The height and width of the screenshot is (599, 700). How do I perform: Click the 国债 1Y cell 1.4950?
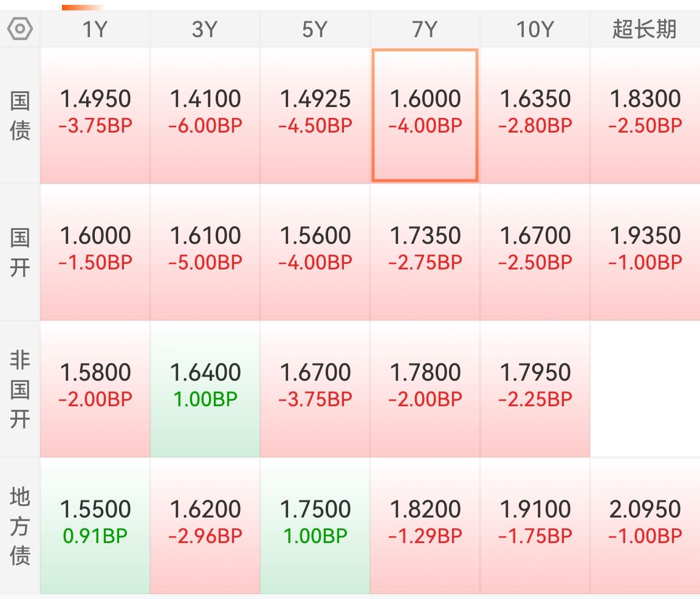click(x=95, y=115)
